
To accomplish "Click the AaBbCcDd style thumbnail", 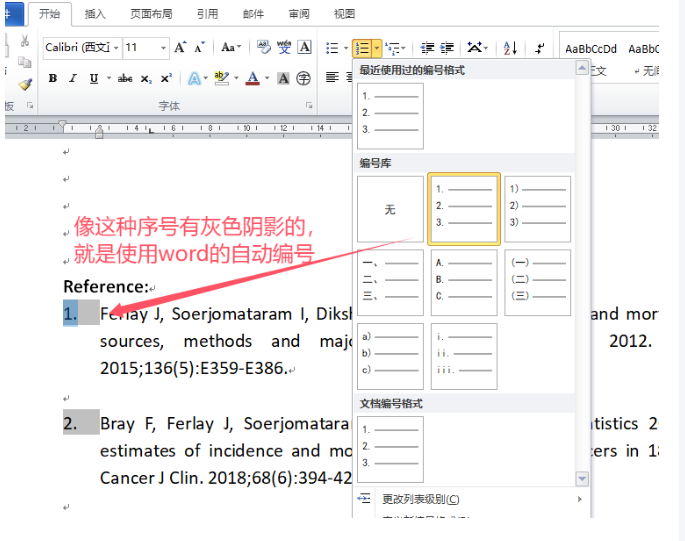I will coord(591,49).
